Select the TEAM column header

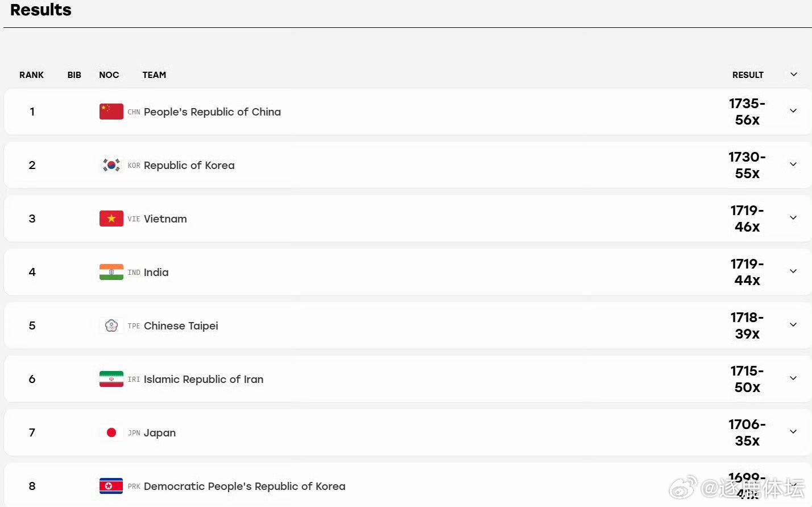point(154,75)
